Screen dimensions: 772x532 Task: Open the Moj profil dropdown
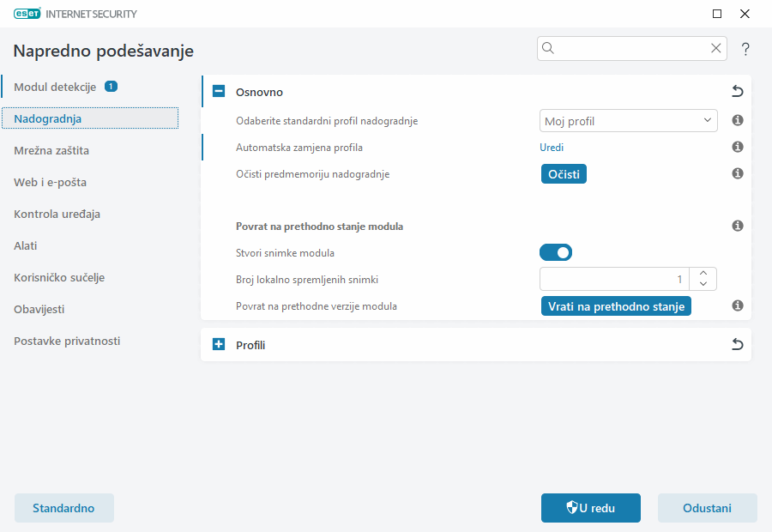click(629, 121)
